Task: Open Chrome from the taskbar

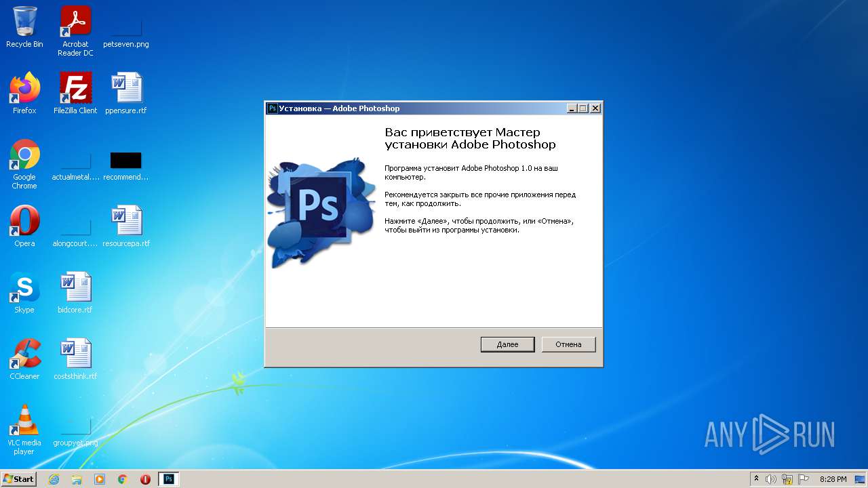Action: (x=123, y=479)
